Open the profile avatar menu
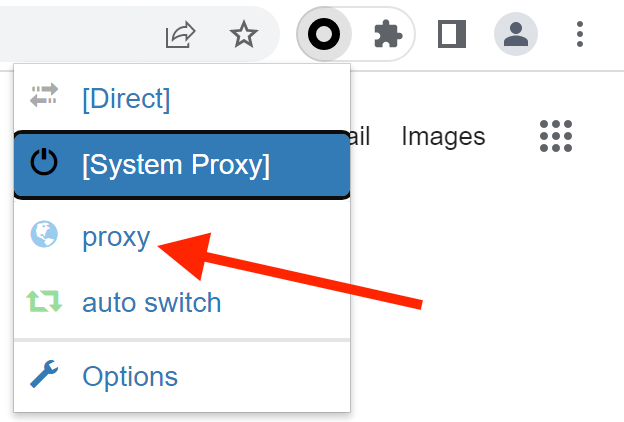This screenshot has height=422, width=624. coord(516,35)
